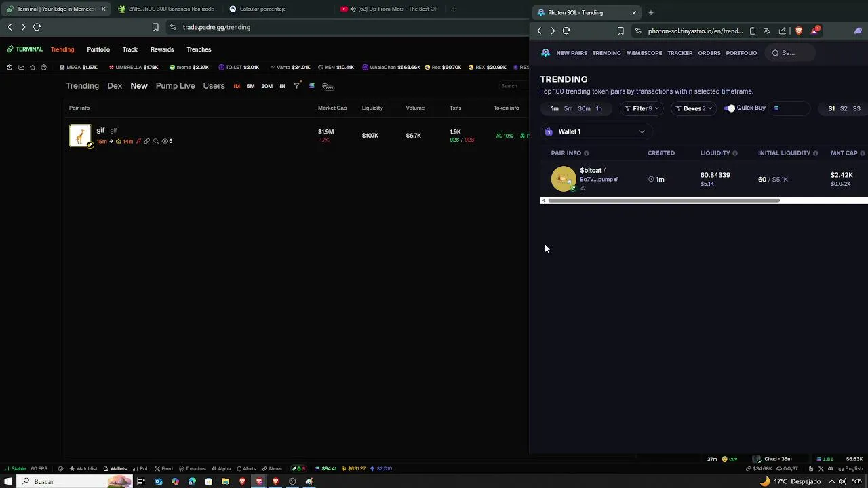The height and width of the screenshot is (488, 868).
Task: Go back in Photon browser window
Action: (539, 30)
